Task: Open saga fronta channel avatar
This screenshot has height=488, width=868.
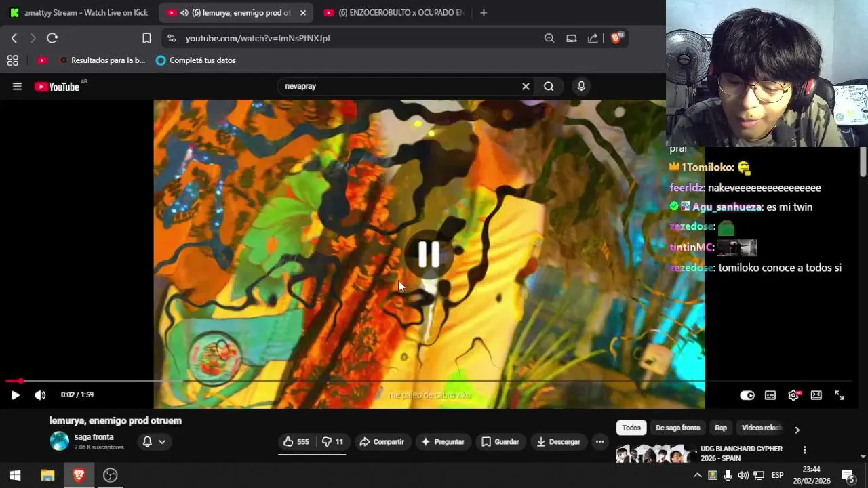Action: (60, 441)
